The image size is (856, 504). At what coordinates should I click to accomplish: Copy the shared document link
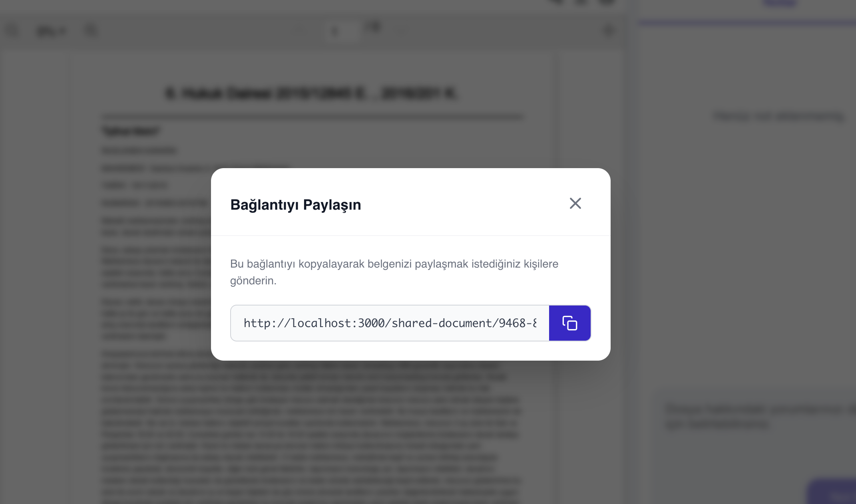tap(569, 323)
